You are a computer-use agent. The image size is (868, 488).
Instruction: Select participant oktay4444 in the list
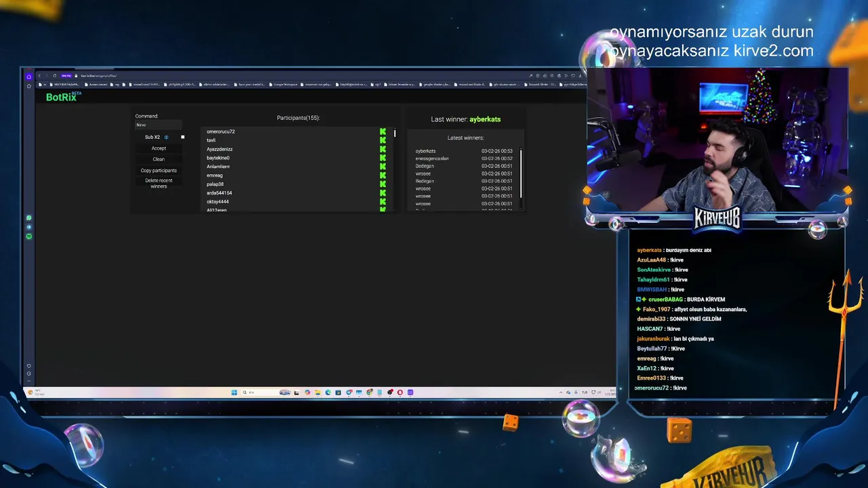[218, 202]
